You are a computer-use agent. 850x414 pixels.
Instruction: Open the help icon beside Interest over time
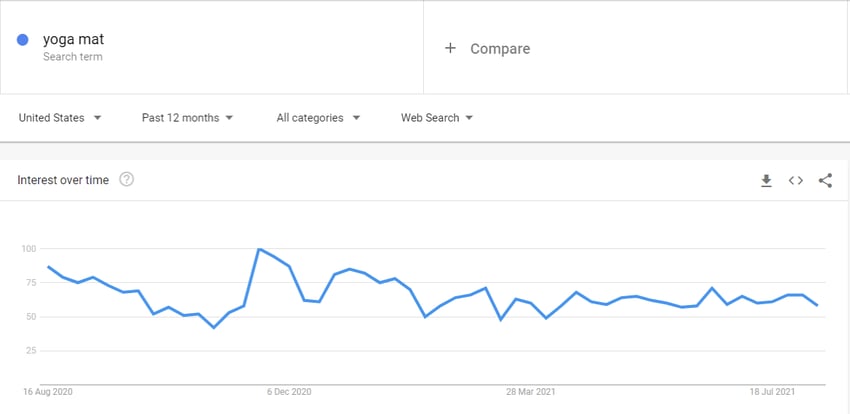pyautogui.click(x=126, y=179)
